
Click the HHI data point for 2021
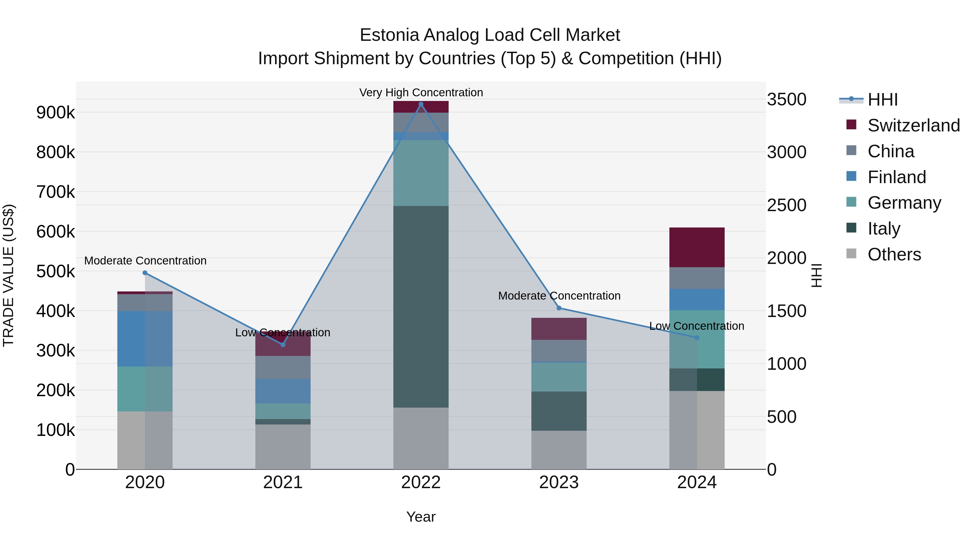[283, 344]
